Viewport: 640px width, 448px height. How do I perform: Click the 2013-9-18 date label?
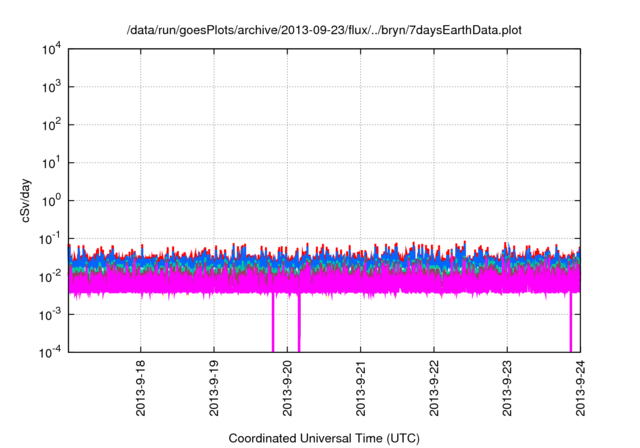tap(140, 388)
